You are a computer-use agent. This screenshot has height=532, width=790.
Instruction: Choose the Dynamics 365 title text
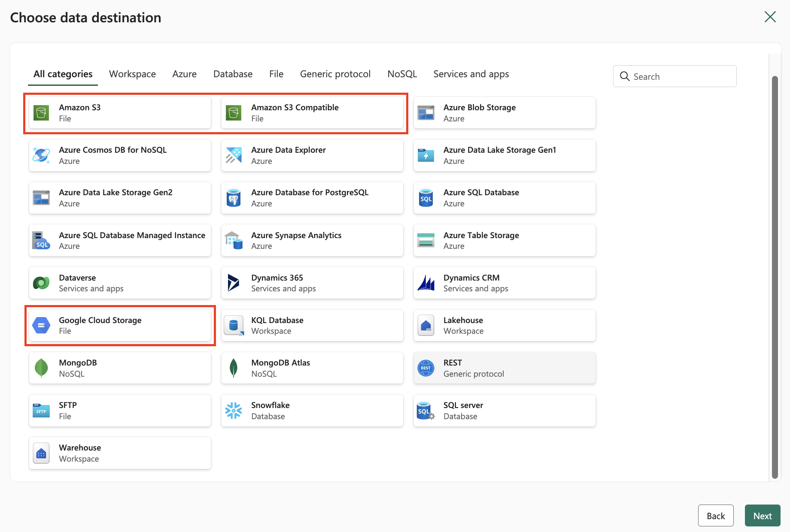(277, 278)
